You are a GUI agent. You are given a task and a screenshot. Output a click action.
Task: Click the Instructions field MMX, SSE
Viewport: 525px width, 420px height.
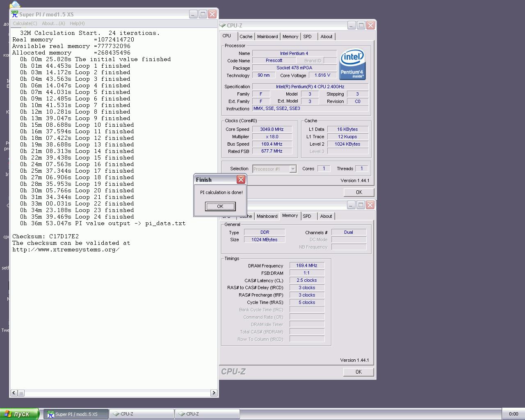click(x=310, y=109)
